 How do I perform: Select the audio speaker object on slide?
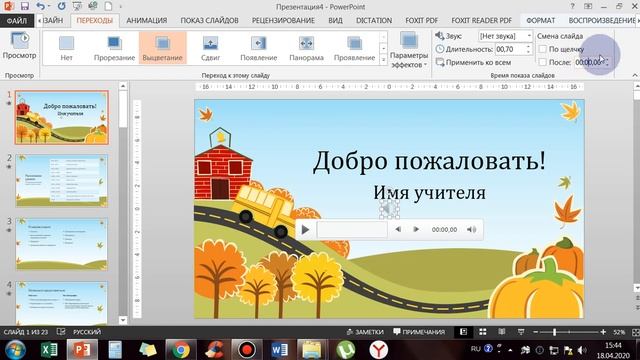(x=389, y=209)
